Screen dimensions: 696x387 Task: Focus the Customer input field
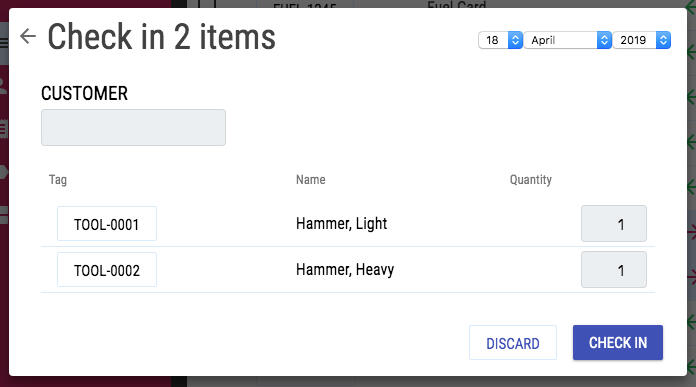click(x=133, y=127)
